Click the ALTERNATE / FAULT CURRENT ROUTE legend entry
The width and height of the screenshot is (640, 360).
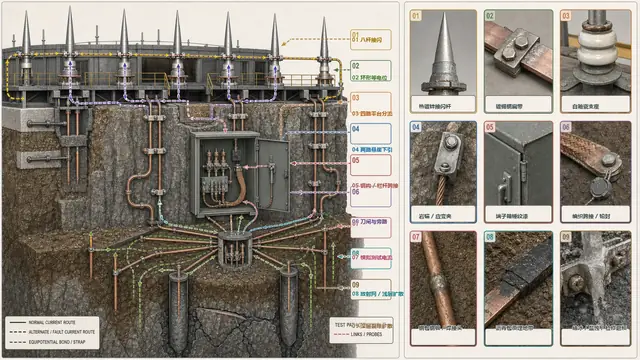pos(52,332)
